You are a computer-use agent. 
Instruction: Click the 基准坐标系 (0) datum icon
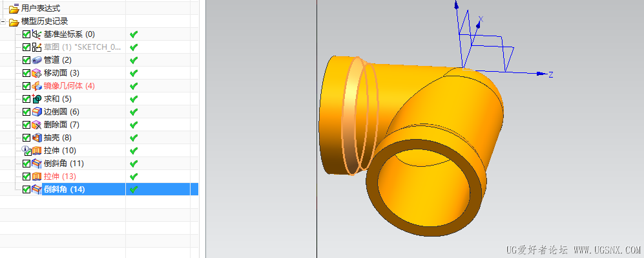tap(37, 34)
